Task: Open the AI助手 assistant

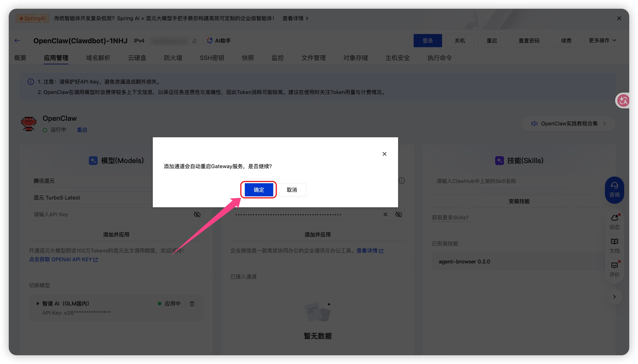Action: (x=219, y=41)
